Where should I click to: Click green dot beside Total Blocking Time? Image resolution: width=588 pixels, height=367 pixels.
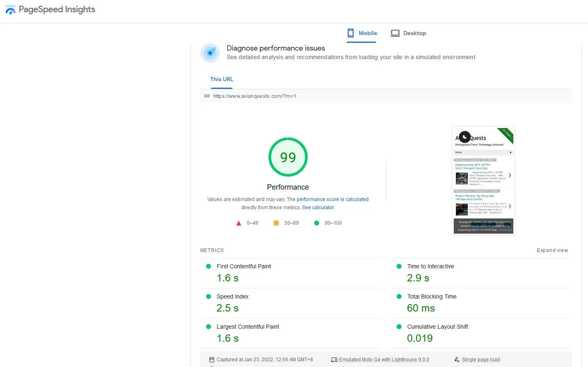(399, 296)
